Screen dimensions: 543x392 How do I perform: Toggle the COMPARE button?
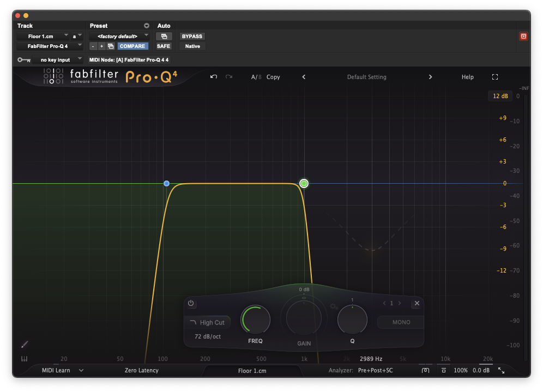point(132,46)
